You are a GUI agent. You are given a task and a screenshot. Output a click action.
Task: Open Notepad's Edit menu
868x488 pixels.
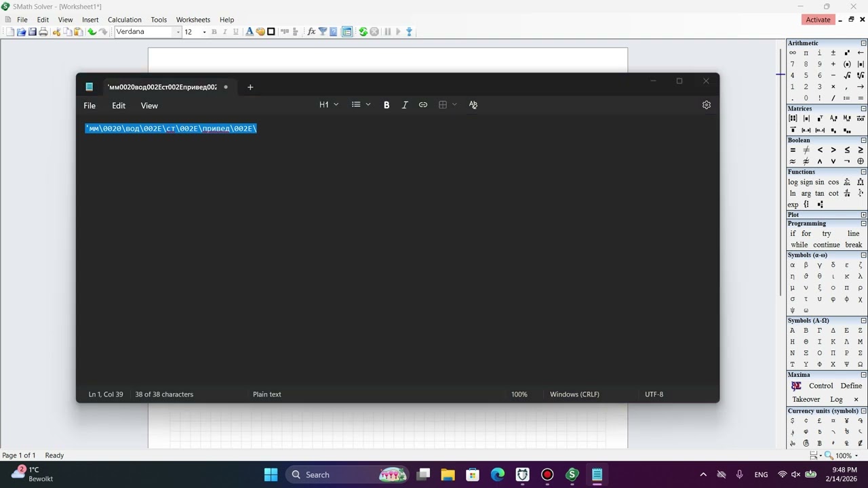coord(119,106)
